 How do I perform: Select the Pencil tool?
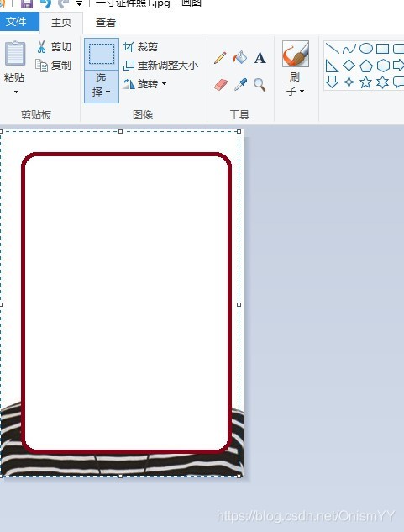220,58
